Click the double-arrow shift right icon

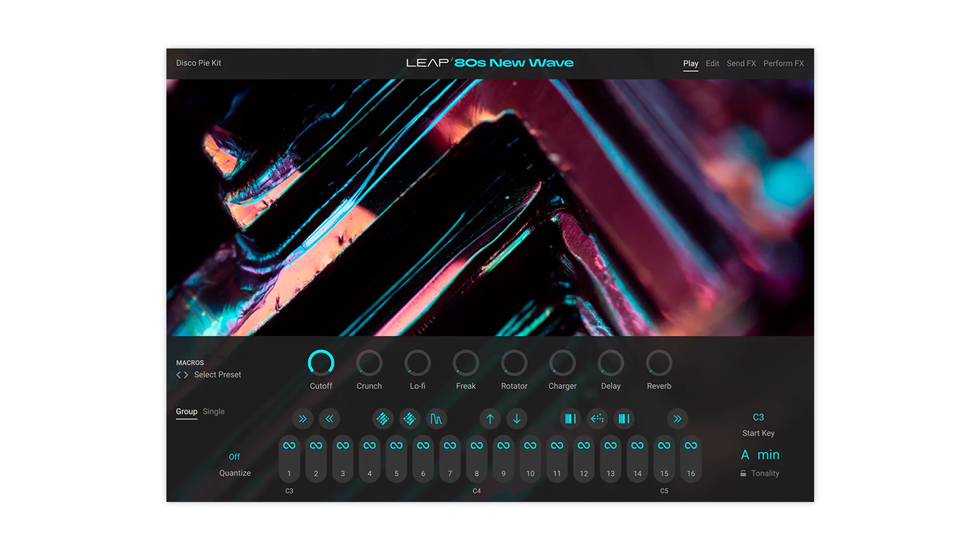point(303,418)
